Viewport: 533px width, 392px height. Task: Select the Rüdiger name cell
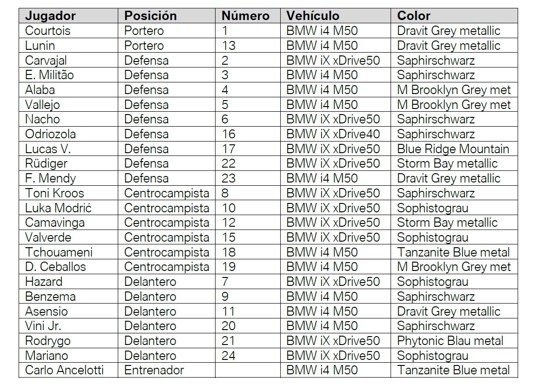(46, 163)
